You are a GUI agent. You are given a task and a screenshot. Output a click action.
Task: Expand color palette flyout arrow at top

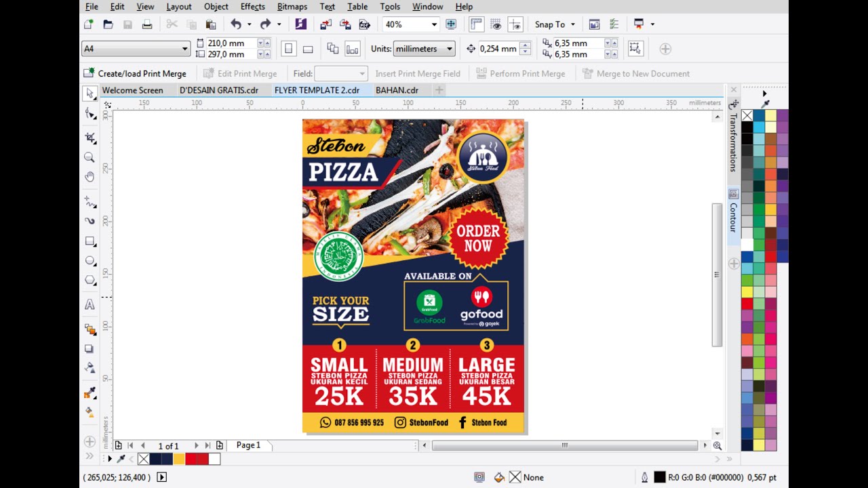pos(764,94)
